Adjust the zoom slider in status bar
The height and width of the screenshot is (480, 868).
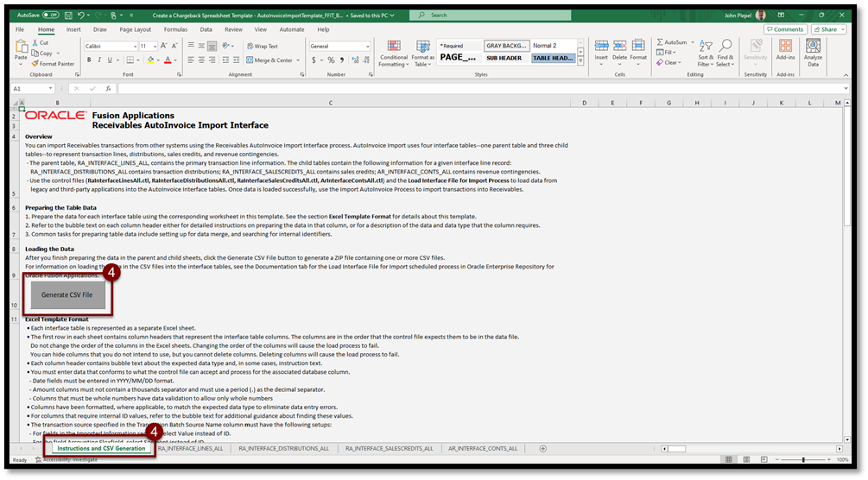click(803, 460)
